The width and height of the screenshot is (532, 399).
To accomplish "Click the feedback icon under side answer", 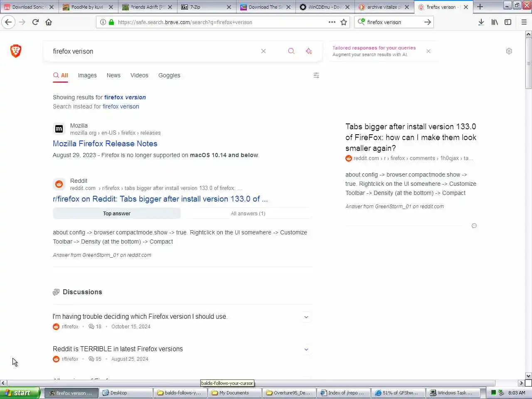I will (x=474, y=226).
